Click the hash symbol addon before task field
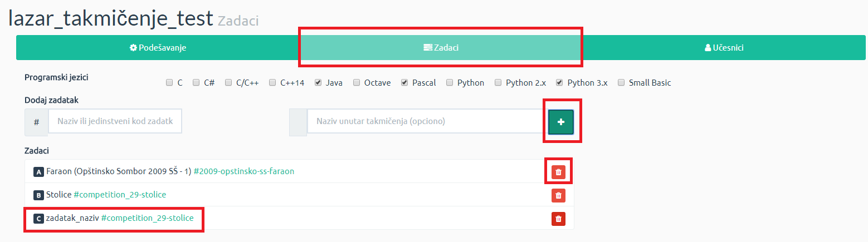The image size is (868, 242). coord(36,122)
